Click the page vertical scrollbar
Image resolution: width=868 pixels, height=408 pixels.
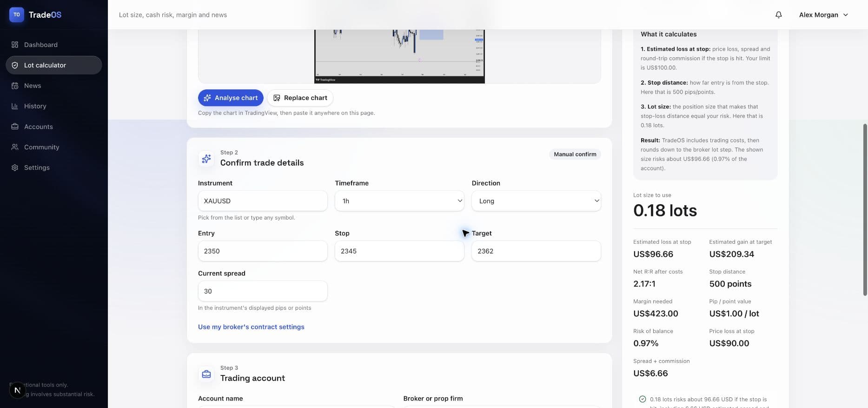(x=865, y=209)
